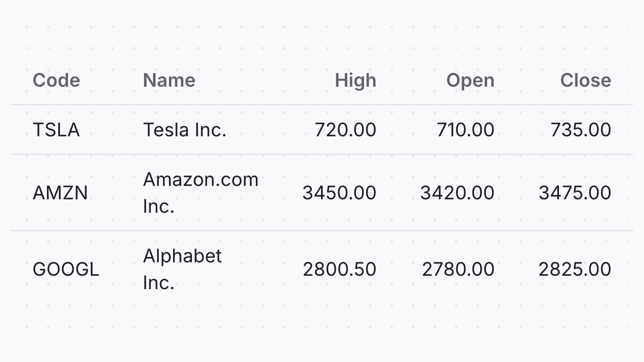Select Alphabet's Open value 2780.00
The width and height of the screenshot is (644, 362).
[x=458, y=269]
